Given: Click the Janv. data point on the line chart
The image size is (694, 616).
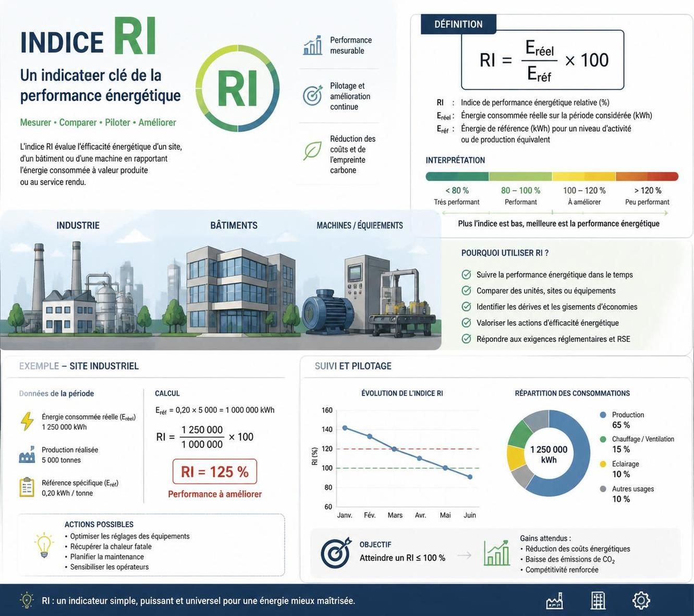Looking at the screenshot, I should [345, 428].
